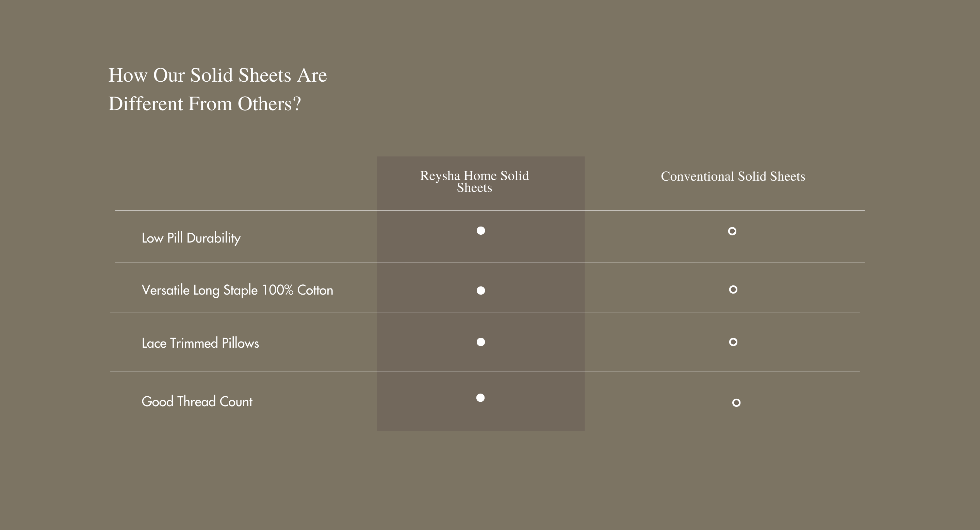Click the divider line below Low Pill Durability
This screenshot has width=980, height=530.
266,263
